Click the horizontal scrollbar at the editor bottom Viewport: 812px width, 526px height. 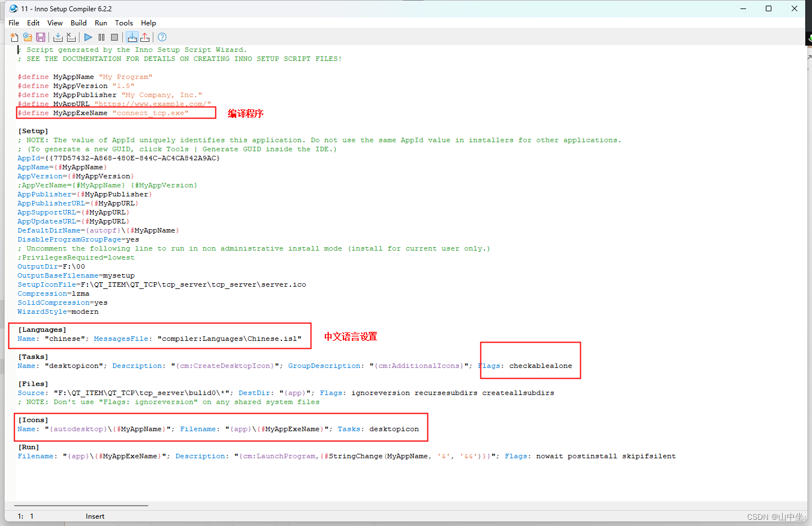(x=81, y=506)
